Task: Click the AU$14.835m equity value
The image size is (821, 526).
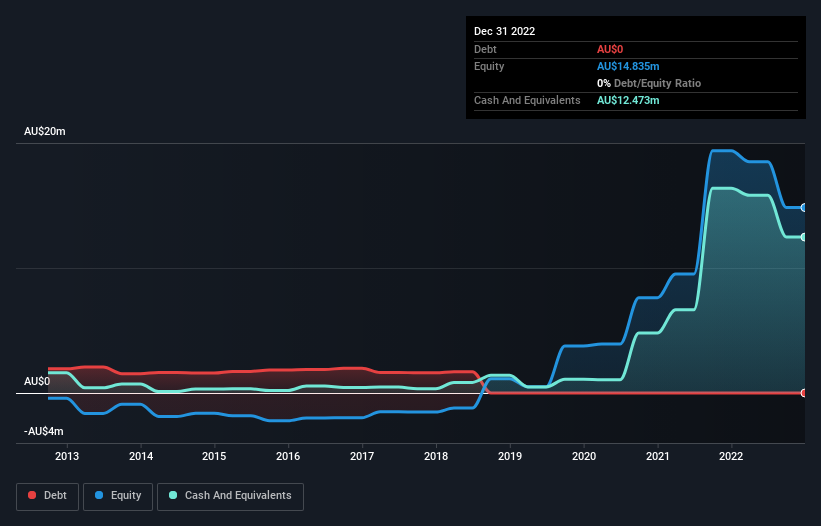Action: pos(628,66)
